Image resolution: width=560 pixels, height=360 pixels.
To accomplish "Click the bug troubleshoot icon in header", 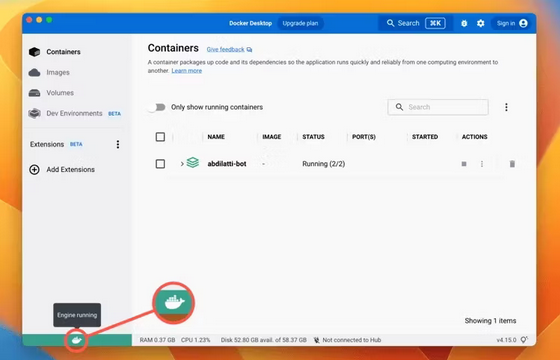I will click(x=464, y=23).
